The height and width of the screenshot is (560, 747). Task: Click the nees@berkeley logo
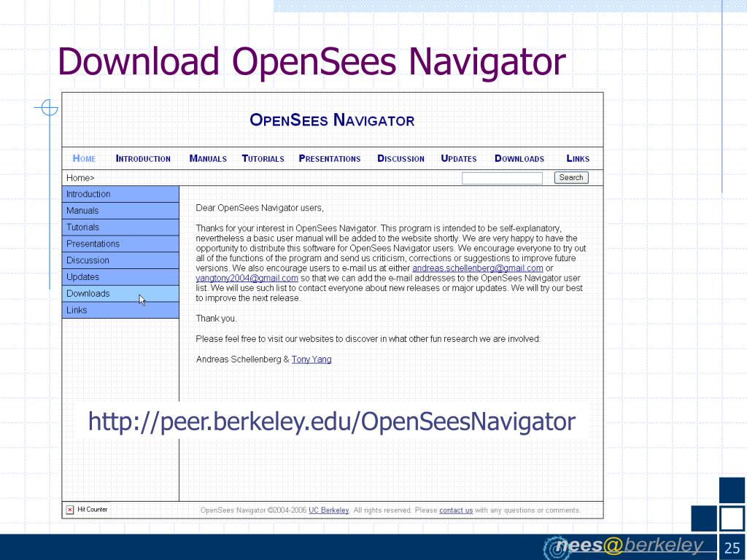pos(624,546)
